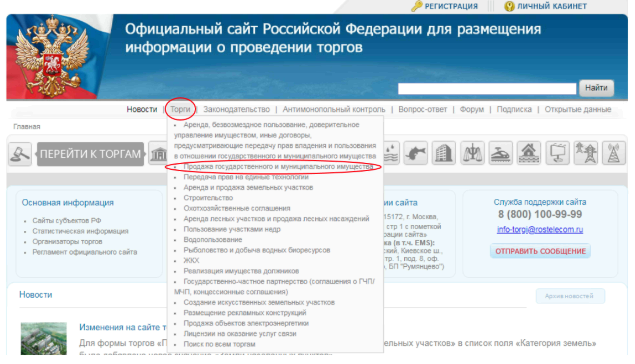Select Аренда и продажа земельных участков
The width and height of the screenshot is (635, 364).
[x=248, y=187]
